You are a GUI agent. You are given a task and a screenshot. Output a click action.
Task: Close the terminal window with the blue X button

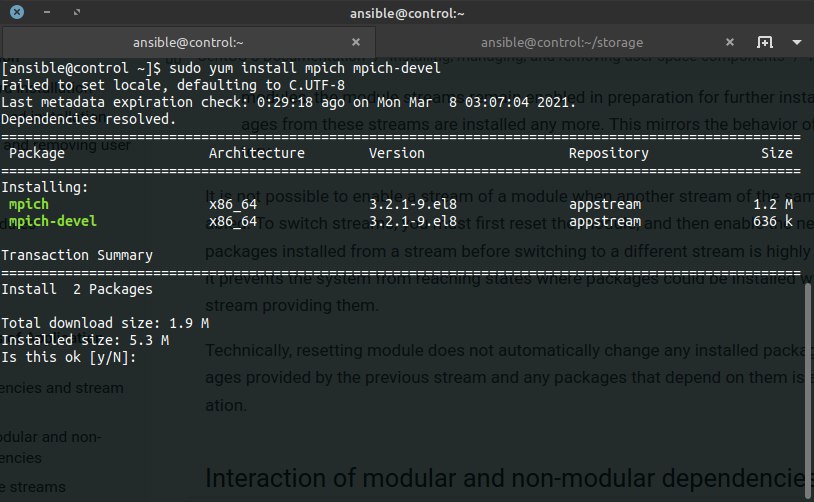(17, 11)
